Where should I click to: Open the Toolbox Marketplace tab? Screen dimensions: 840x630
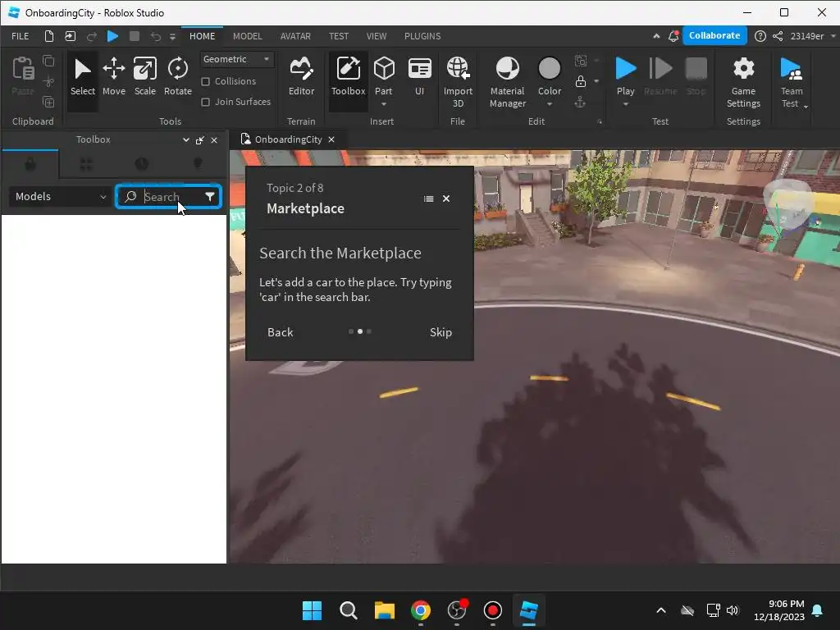(30, 164)
